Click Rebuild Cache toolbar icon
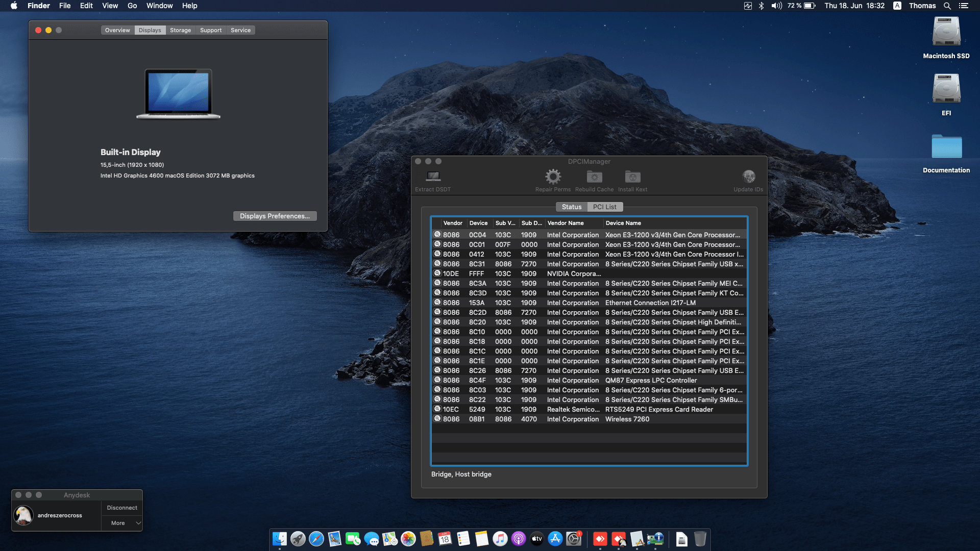Screen dimensions: 980x551 click(594, 181)
